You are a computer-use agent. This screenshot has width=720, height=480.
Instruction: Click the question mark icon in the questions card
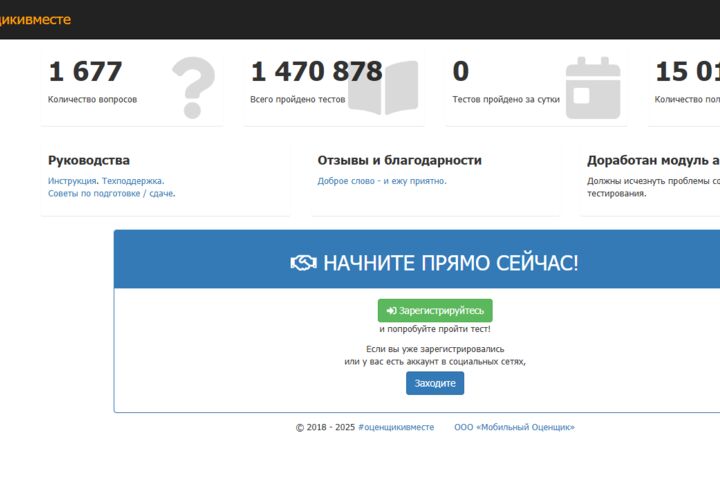coord(193,87)
